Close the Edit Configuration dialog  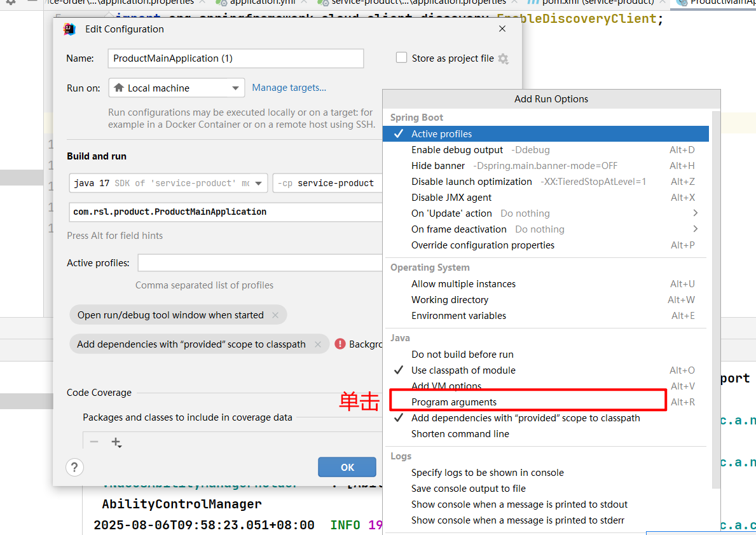click(x=502, y=29)
